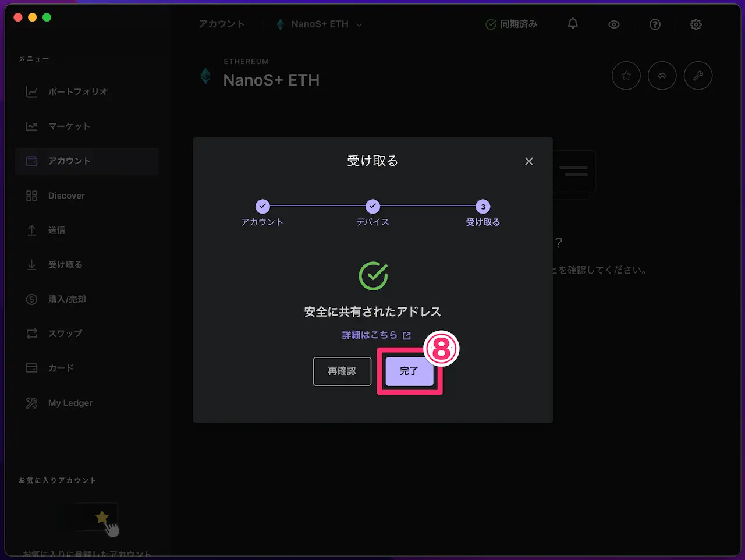The height and width of the screenshot is (560, 745).
Task: Click the ポートフォリオ chart icon
Action: [32, 92]
